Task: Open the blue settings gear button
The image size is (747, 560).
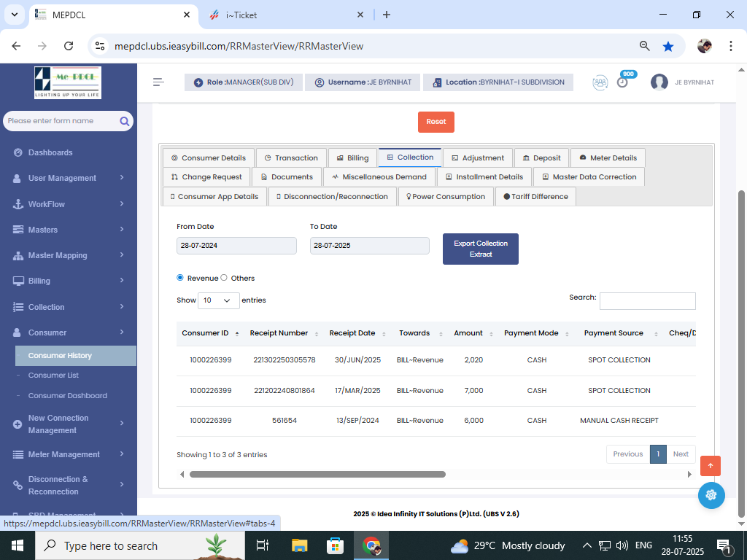Action: (x=711, y=495)
